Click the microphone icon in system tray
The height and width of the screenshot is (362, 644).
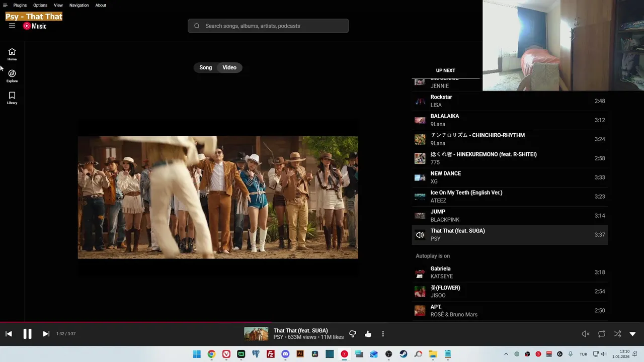tap(571, 354)
